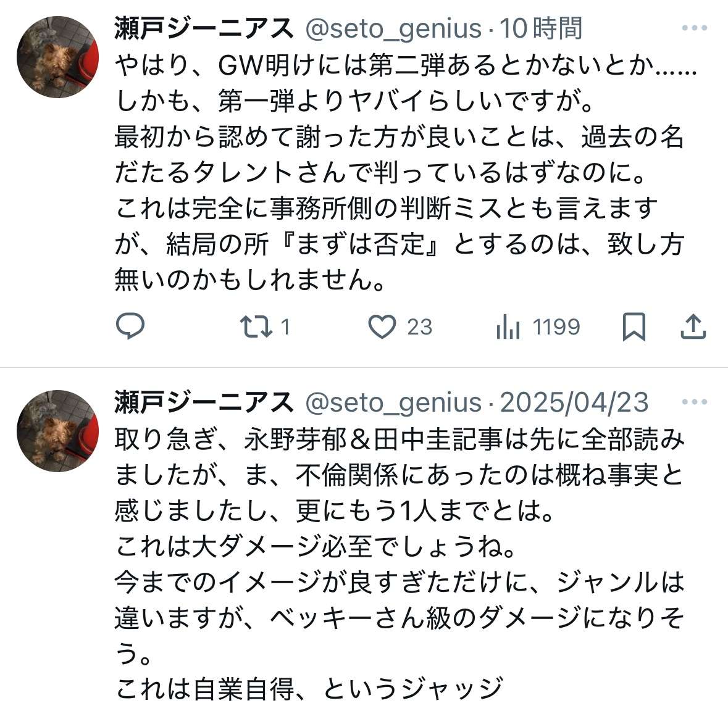Open 瀬戸ジーニアス name on first tweet
Image resolution: width=728 pixels, height=711 pixels.
tap(204, 28)
